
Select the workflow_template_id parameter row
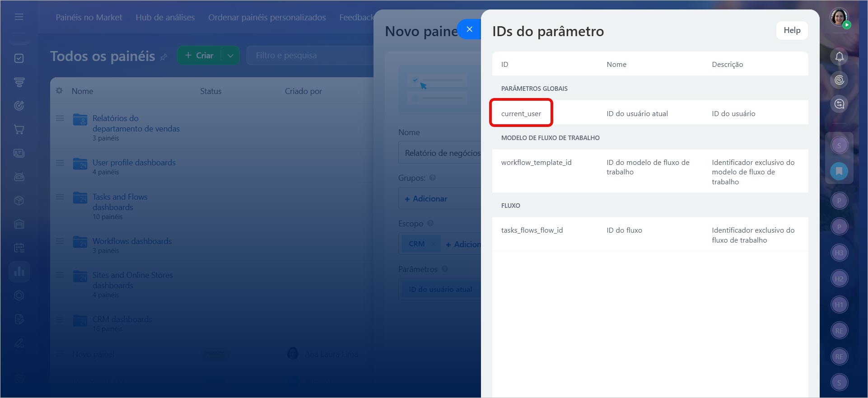point(536,163)
